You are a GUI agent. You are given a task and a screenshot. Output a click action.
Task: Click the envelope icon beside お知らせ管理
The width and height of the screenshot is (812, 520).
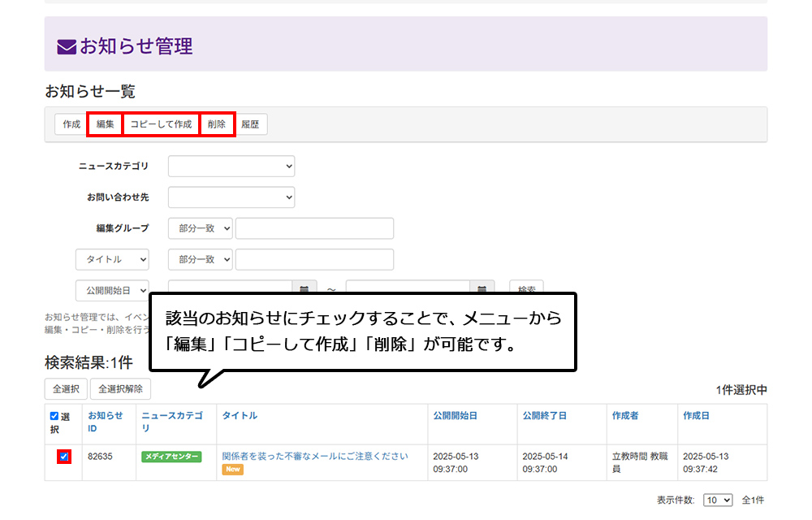(x=67, y=47)
